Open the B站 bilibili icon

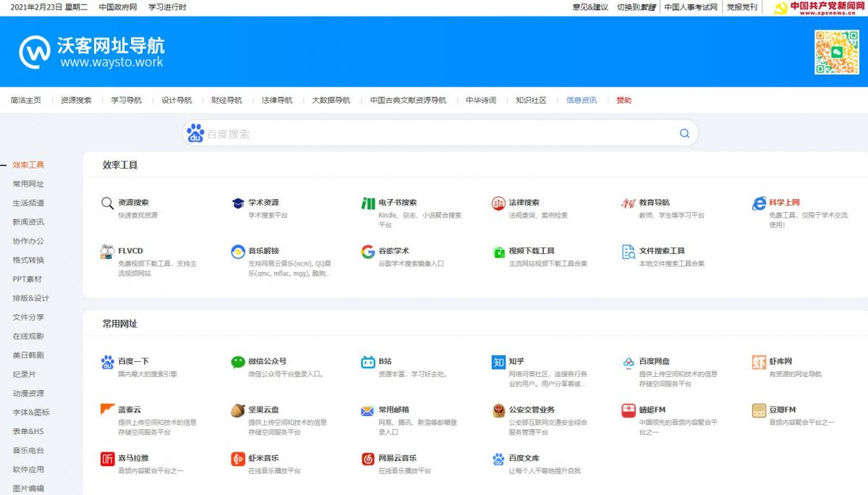(x=367, y=362)
